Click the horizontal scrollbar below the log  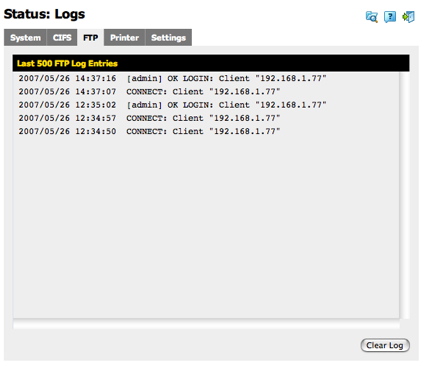point(206,325)
